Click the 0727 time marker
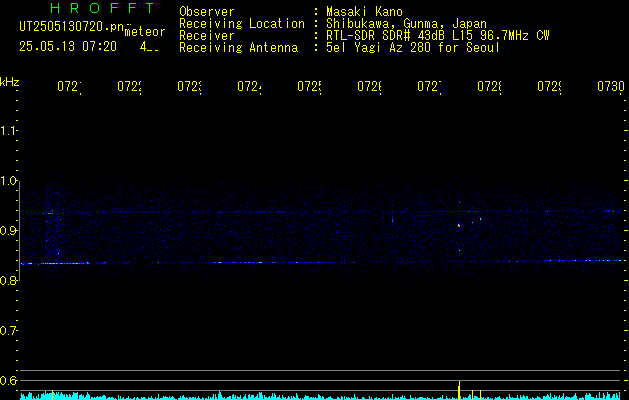629x400 pixels. [429, 86]
